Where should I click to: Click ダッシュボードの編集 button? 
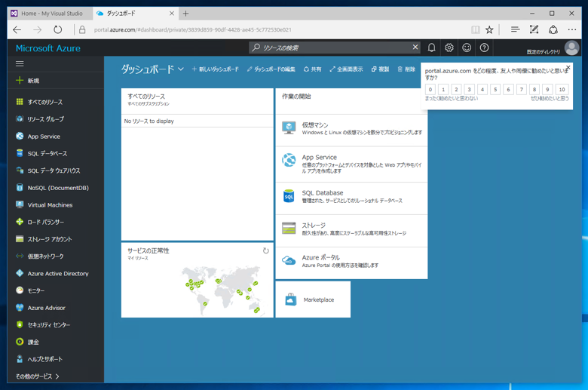click(271, 69)
